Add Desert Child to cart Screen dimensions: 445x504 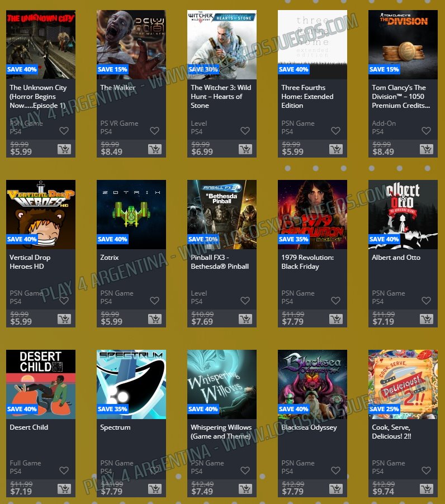tap(64, 489)
